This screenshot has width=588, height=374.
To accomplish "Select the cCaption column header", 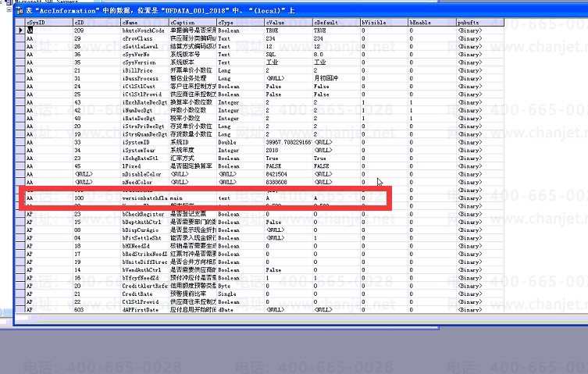I will coord(193,23).
